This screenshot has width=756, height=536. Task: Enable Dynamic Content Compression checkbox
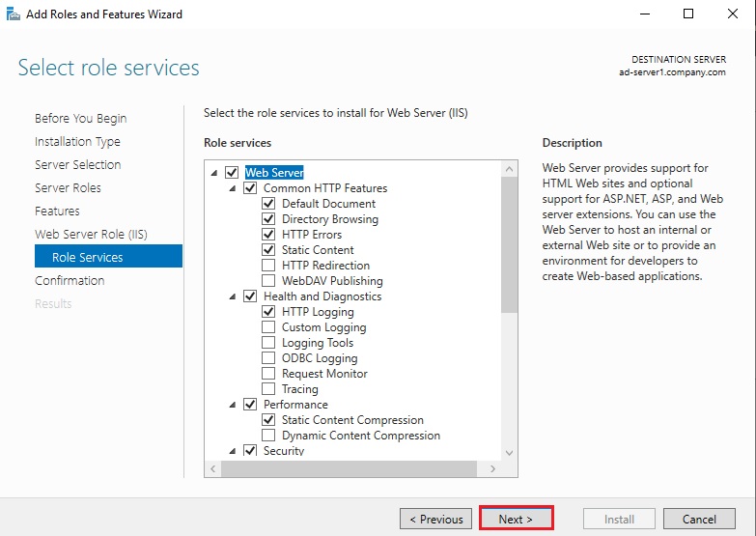268,436
